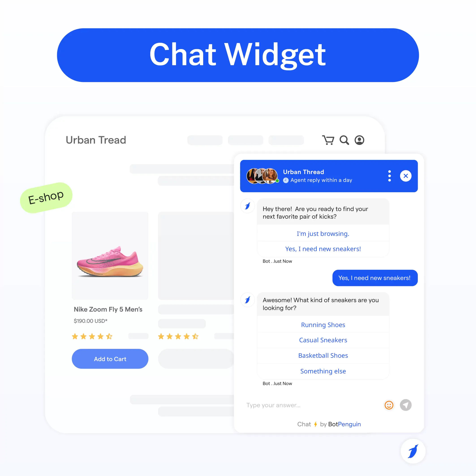Select 'Running Shoes' option in chat
This screenshot has height=476, width=476.
coord(323,324)
